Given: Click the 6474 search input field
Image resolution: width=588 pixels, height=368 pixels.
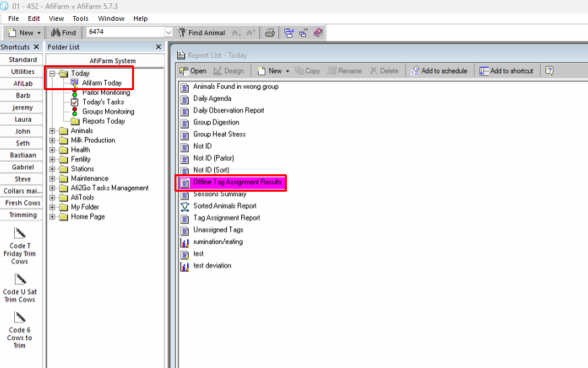Looking at the screenshot, I should (126, 32).
